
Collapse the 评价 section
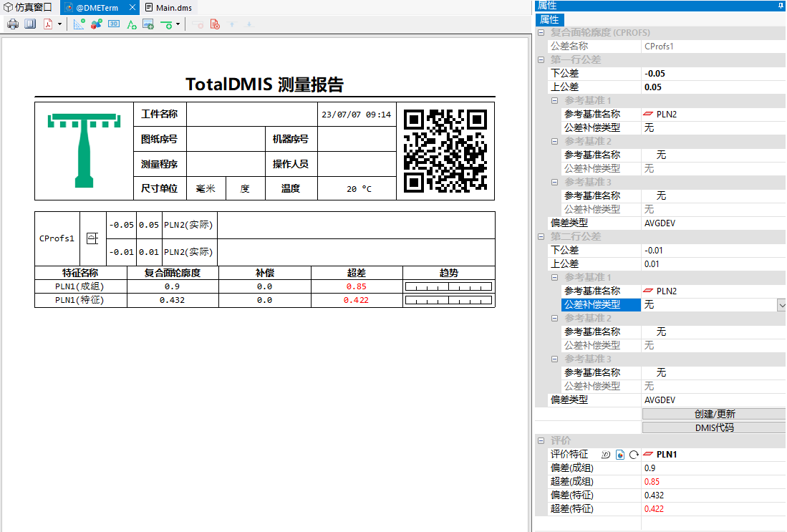(x=541, y=440)
